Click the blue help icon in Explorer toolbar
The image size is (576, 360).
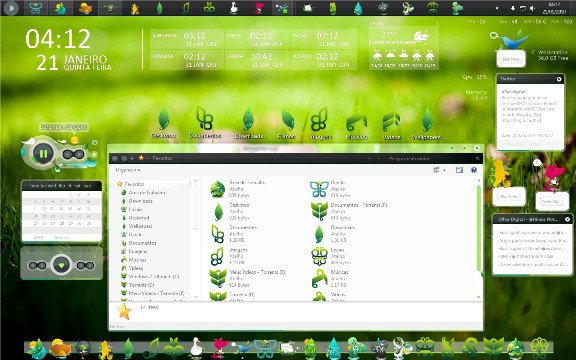474,170
